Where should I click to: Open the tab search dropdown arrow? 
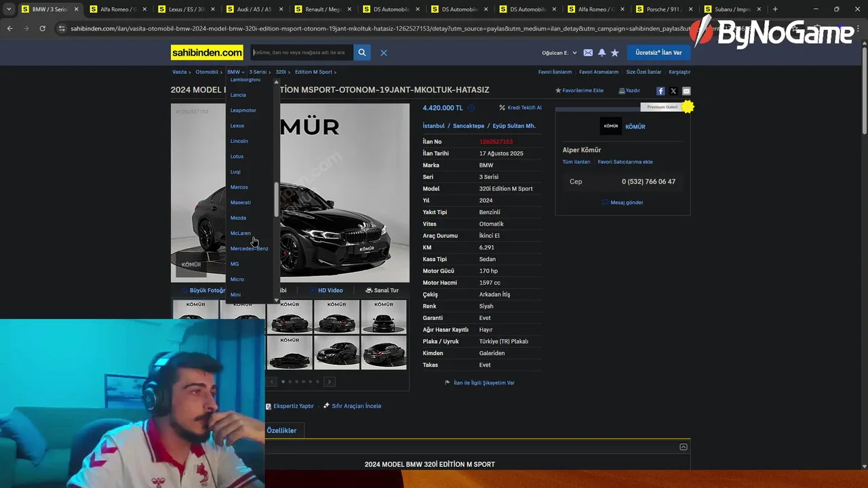click(9, 9)
